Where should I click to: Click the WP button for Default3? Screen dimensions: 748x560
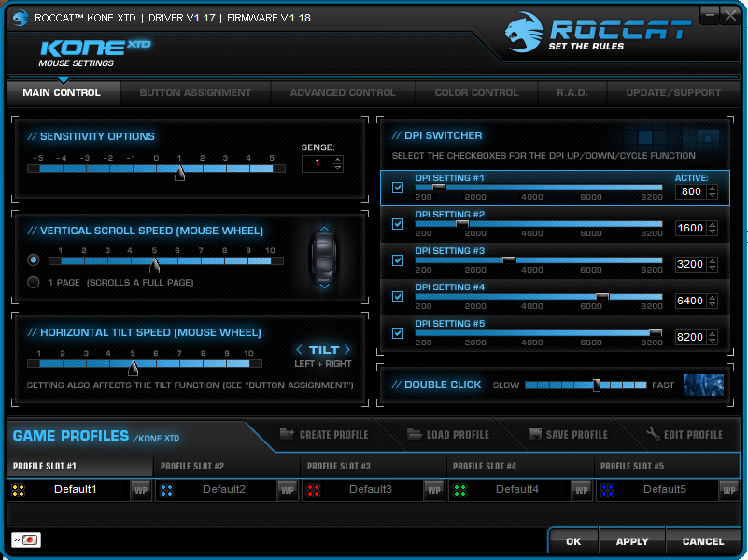coord(434,490)
